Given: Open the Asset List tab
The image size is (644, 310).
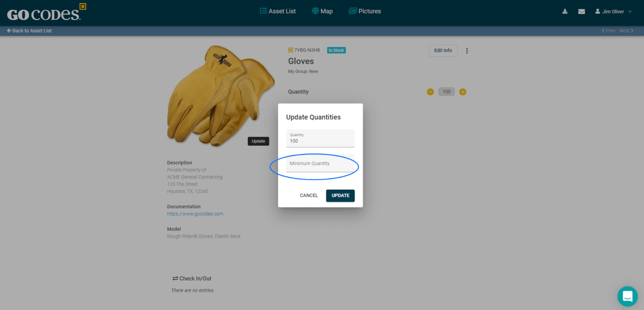Looking at the screenshot, I should click(x=278, y=11).
